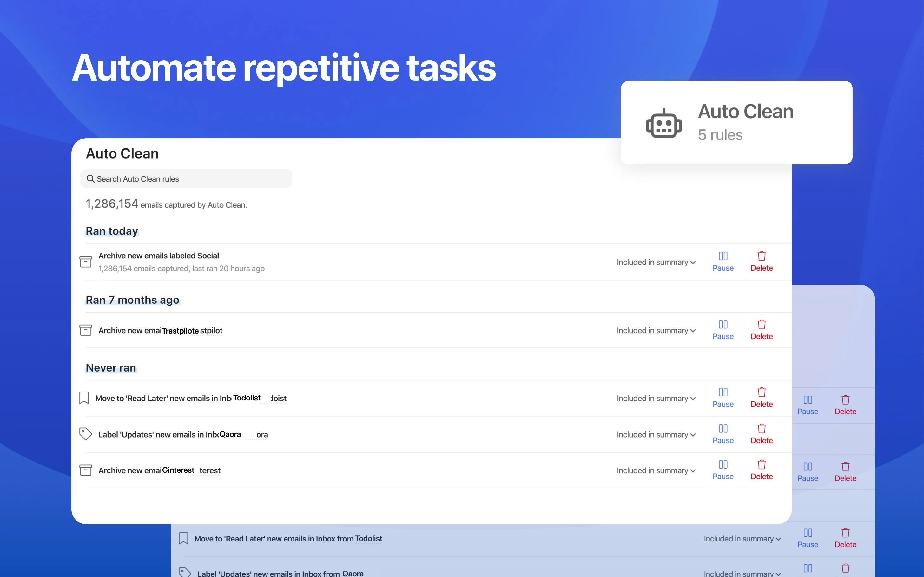924x577 pixels.
Task: Click the archive box icon beside Social rule
Action: click(86, 262)
